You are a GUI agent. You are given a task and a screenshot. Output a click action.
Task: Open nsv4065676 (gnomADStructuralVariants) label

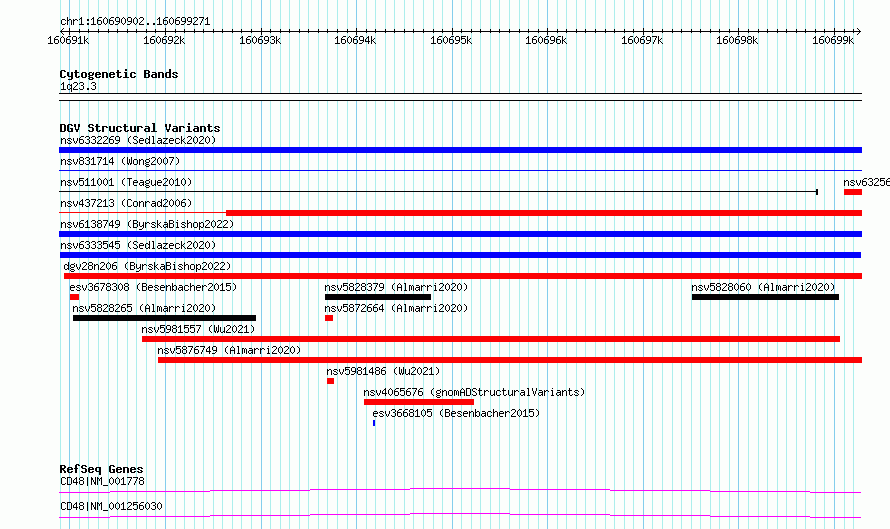[x=474, y=392]
